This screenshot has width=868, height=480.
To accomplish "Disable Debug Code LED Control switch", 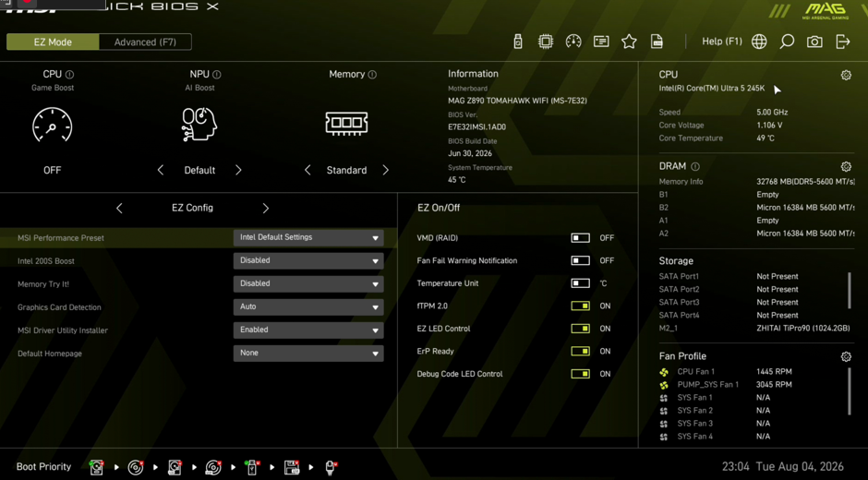I will (580, 374).
